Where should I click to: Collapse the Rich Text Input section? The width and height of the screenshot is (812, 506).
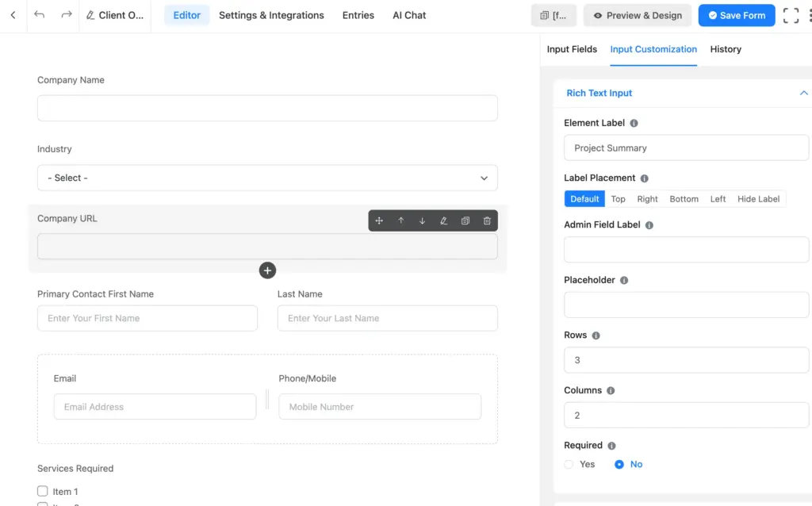803,94
